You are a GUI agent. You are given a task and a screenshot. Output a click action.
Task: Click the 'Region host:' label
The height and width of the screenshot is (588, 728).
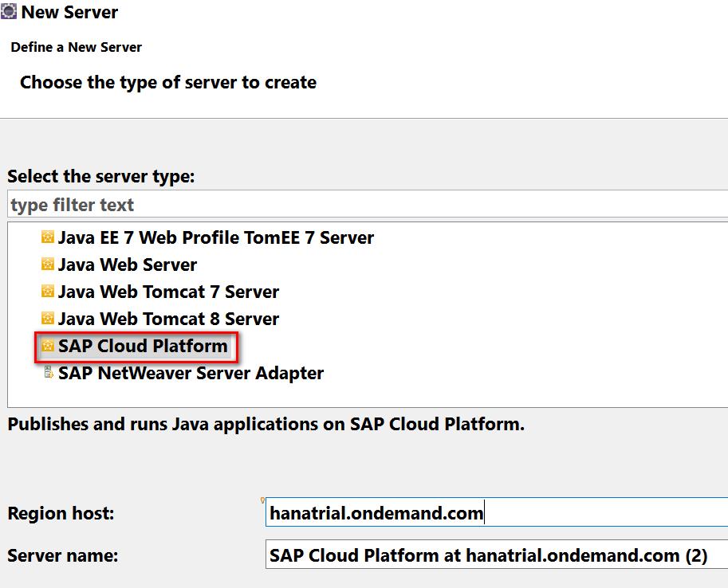point(61,513)
